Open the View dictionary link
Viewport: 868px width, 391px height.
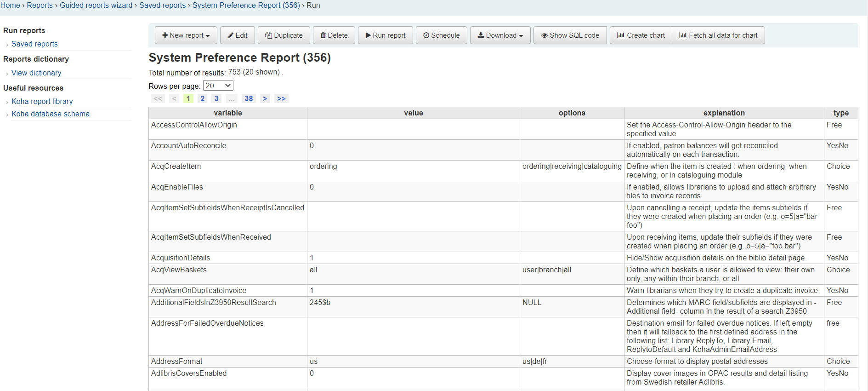pyautogui.click(x=36, y=73)
